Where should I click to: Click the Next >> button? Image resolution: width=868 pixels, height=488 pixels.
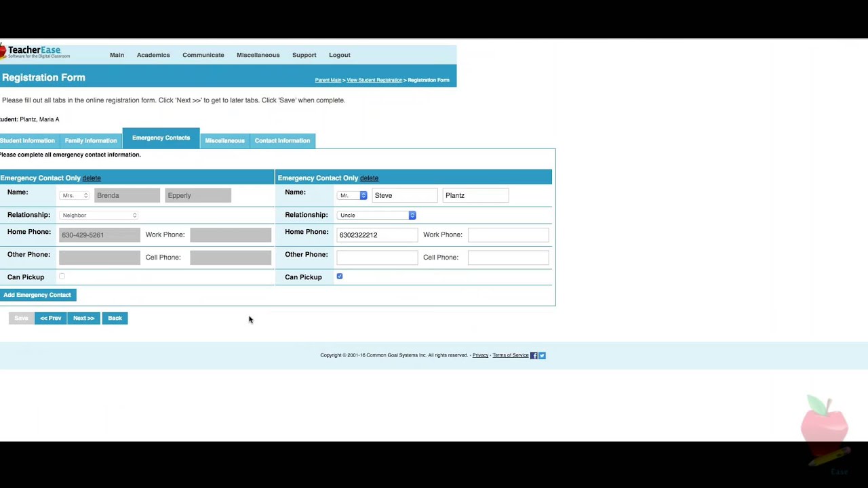84,318
